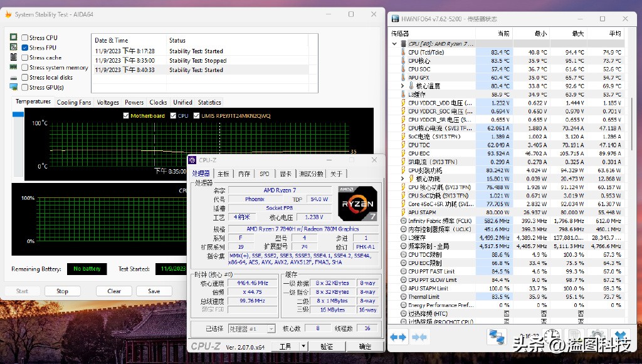
Task: Open the Statistics tab in AIDA64
Action: pos(209,101)
